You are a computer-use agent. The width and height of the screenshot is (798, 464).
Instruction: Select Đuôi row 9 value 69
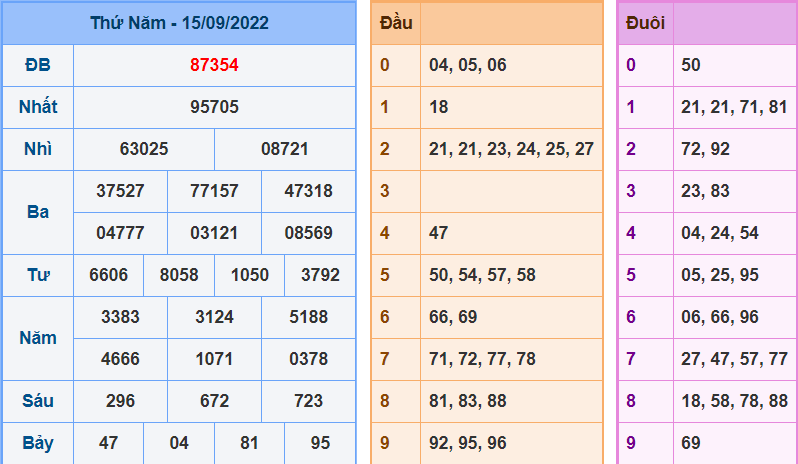tap(691, 443)
